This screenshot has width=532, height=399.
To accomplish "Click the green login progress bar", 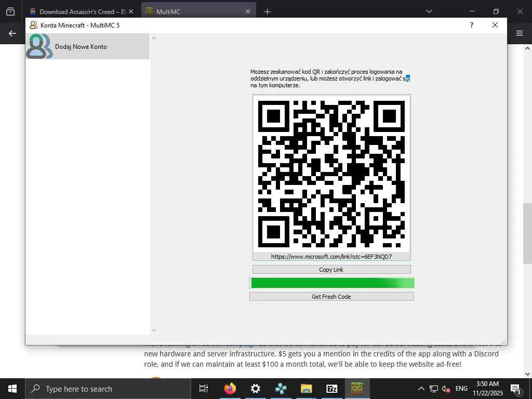I will click(x=332, y=283).
